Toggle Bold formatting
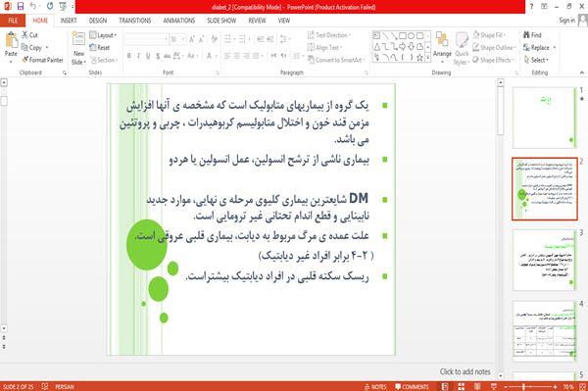This screenshot has width=588, height=391. coord(129,56)
